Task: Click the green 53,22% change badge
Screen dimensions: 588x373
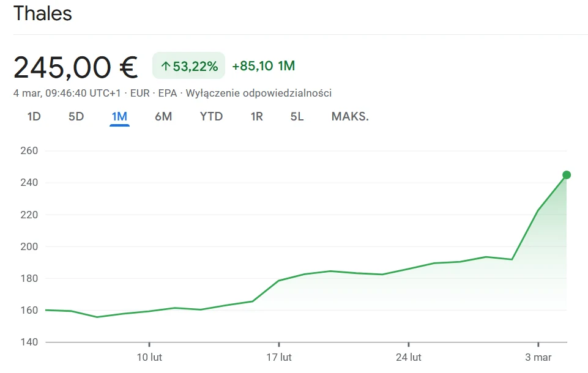Action: coord(188,65)
